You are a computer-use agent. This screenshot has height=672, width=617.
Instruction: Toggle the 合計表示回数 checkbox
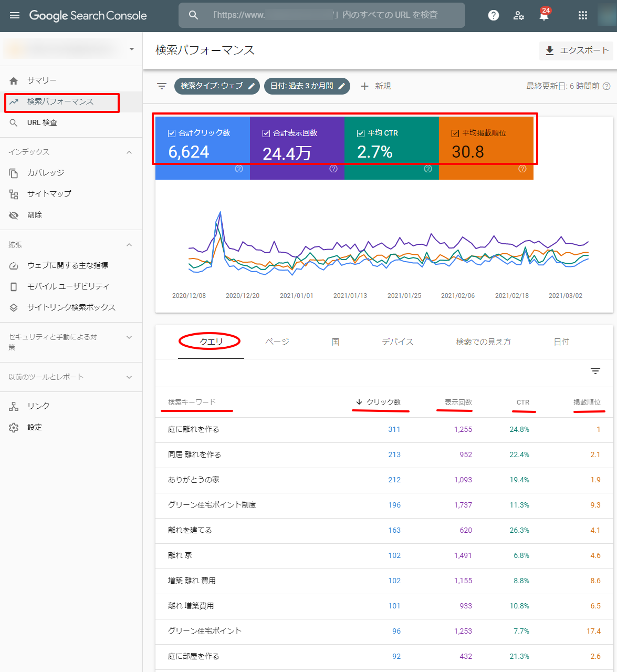(266, 133)
